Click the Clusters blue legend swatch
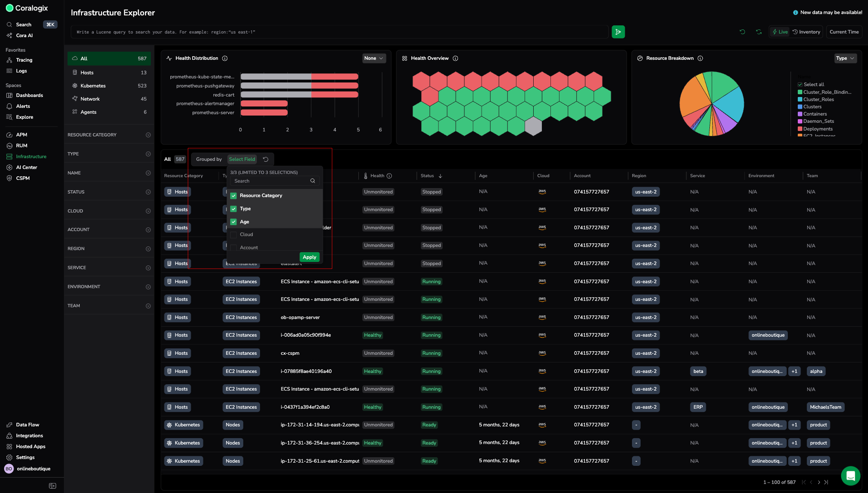The image size is (868, 493). tap(800, 107)
